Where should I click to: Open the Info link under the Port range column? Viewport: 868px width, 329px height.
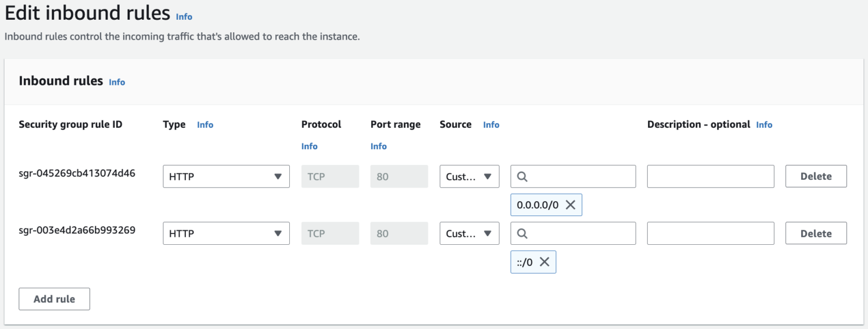pos(378,146)
